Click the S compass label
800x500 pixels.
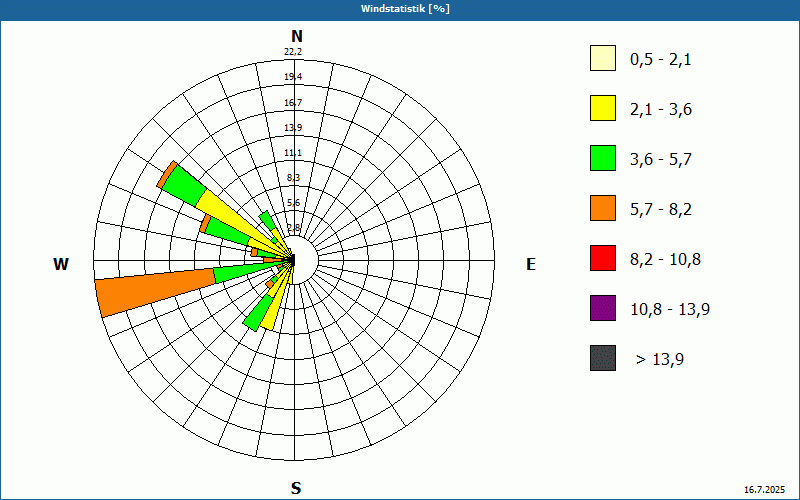tap(296, 489)
